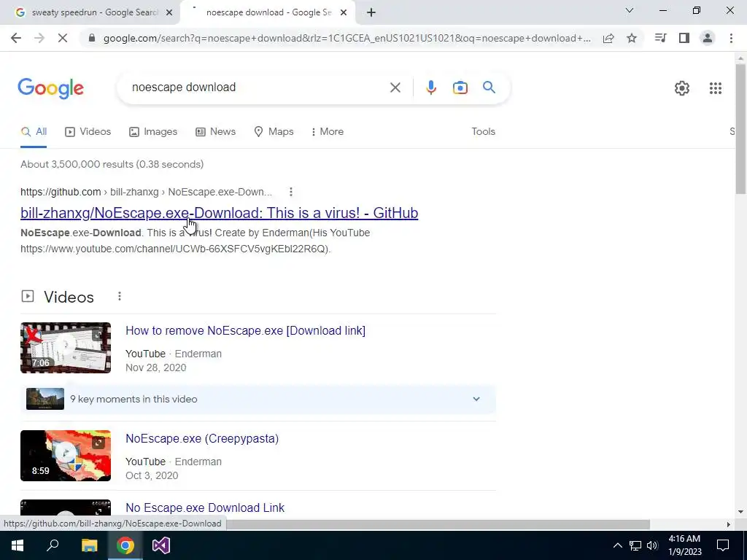Open File Explorer from taskbar
Screen dimensions: 747x560
[89, 545]
